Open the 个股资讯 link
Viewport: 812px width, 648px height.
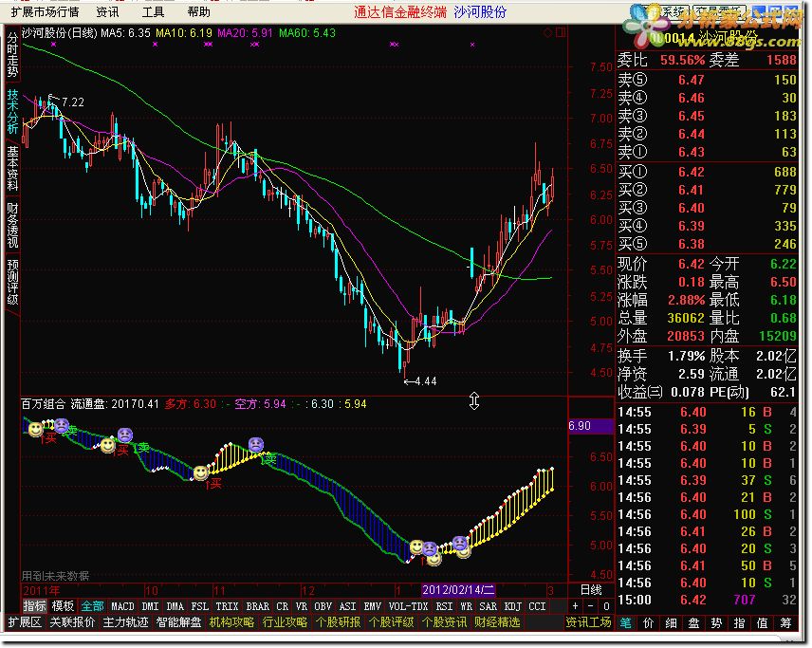(x=444, y=622)
